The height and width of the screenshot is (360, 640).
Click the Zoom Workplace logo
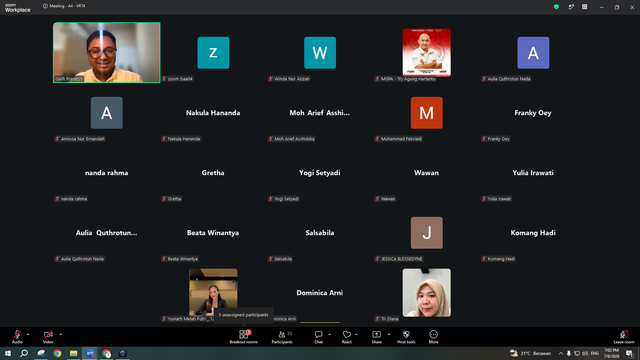coord(18,7)
